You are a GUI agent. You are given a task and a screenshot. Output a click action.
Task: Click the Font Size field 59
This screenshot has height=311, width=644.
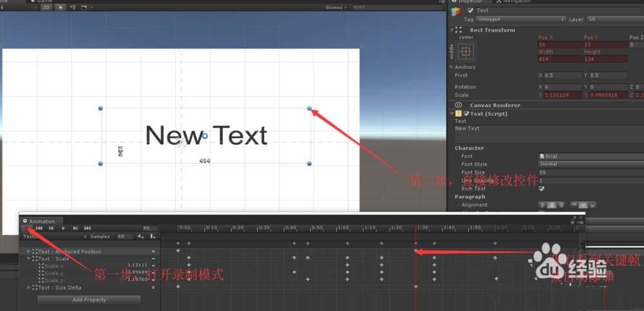pos(591,173)
